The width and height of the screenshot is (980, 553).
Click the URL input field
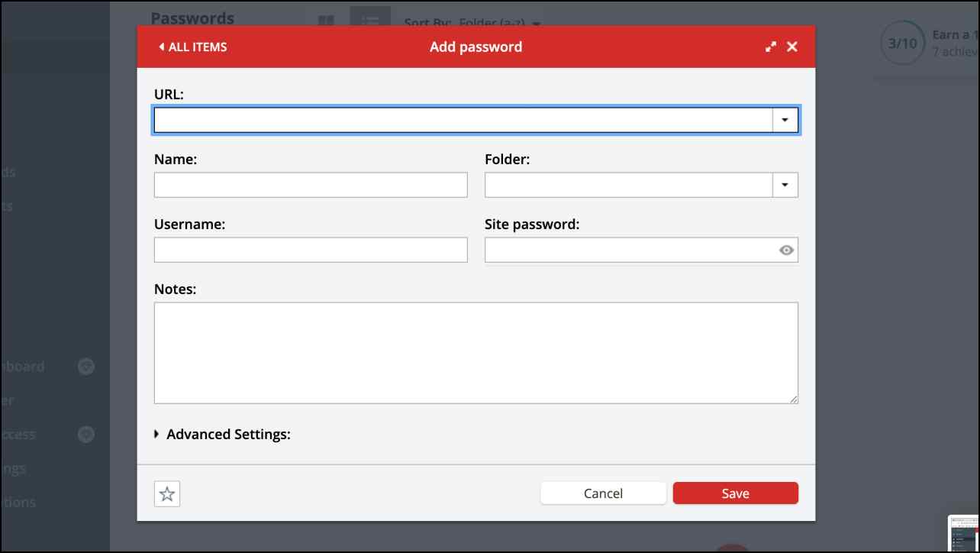[x=463, y=120]
